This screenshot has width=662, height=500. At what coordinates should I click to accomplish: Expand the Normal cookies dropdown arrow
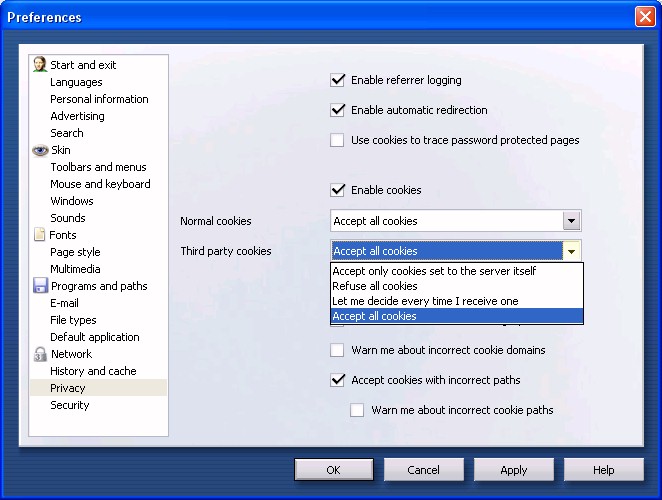tap(571, 221)
